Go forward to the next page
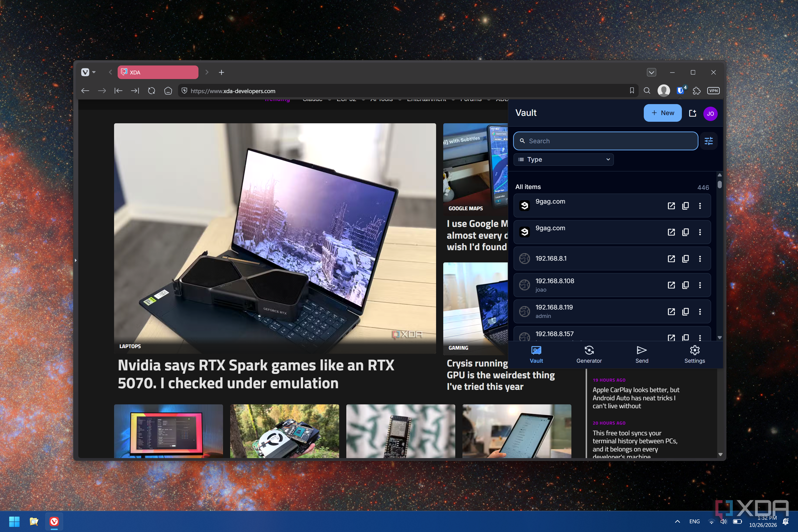The height and width of the screenshot is (532, 798). point(102,91)
